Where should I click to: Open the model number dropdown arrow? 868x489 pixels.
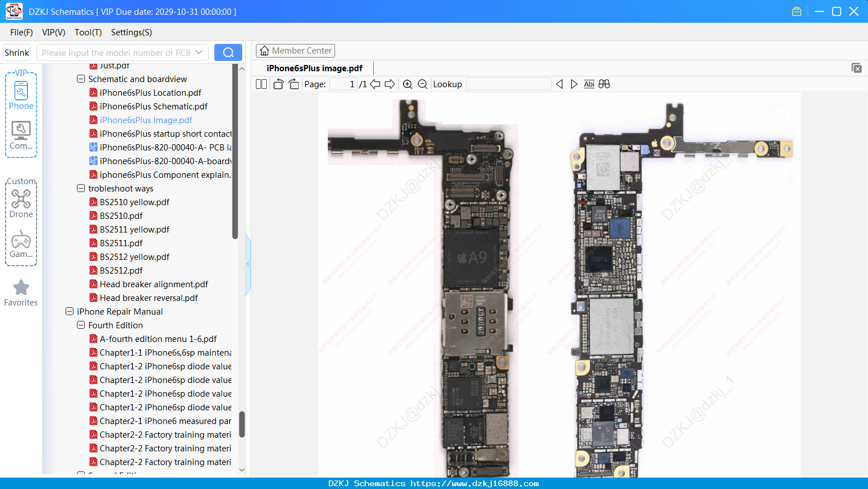tap(199, 52)
